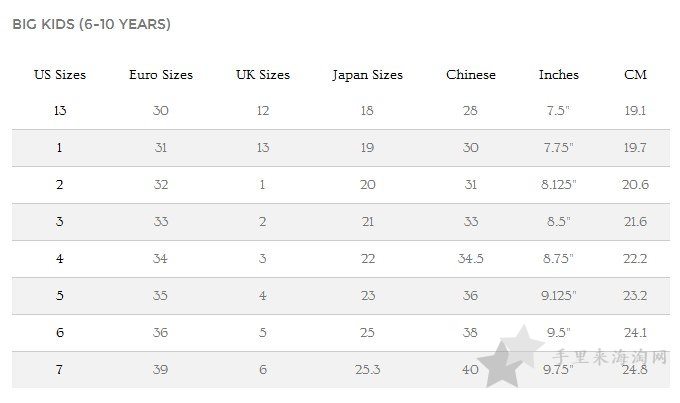Image resolution: width=680 pixels, height=403 pixels.
Task: Click the 34.5 Chinese size cell
Action: (x=471, y=259)
